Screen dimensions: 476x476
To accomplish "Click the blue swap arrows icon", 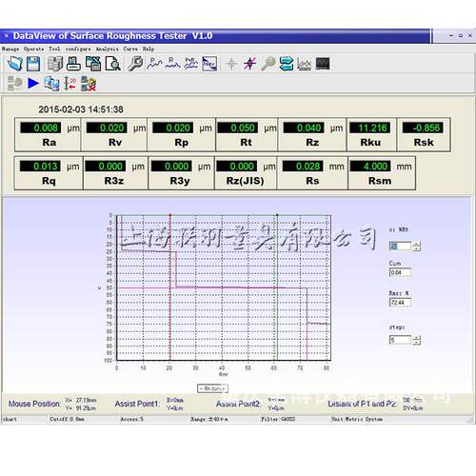I will (287, 64).
